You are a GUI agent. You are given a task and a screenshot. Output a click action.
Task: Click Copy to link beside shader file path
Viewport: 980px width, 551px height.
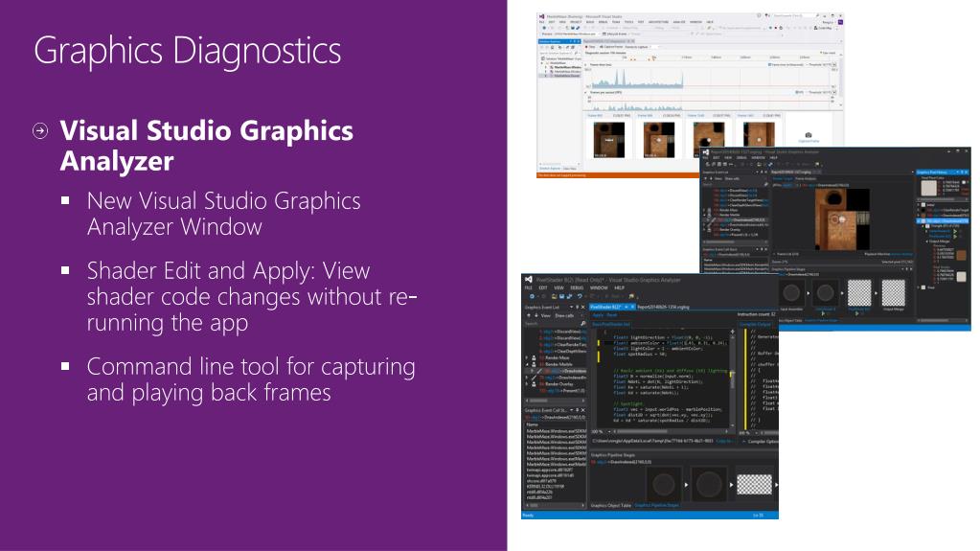(725, 441)
